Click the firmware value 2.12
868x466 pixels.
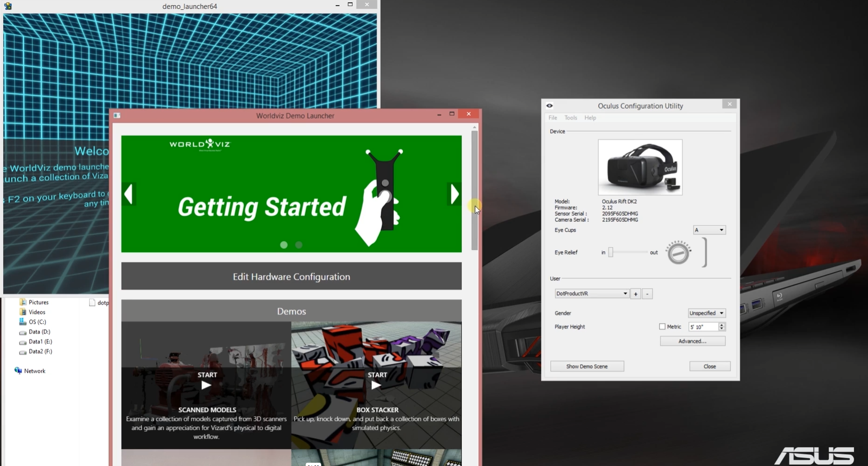click(607, 207)
